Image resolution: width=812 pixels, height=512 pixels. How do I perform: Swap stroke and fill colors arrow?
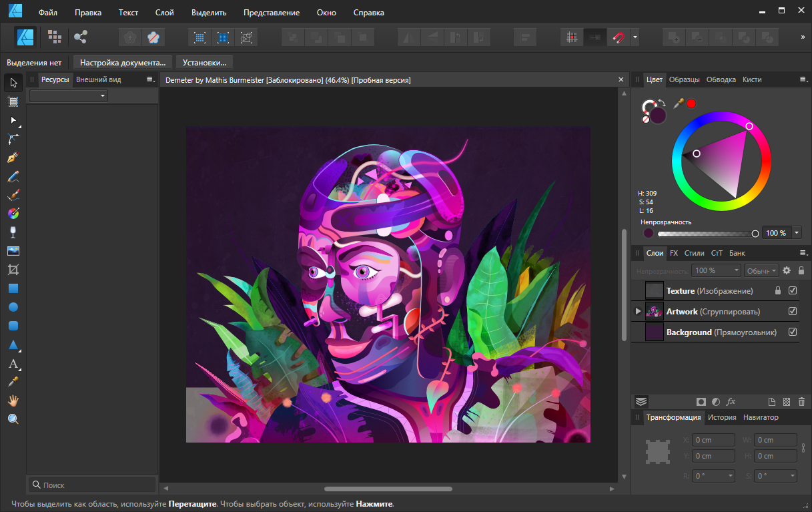click(662, 101)
